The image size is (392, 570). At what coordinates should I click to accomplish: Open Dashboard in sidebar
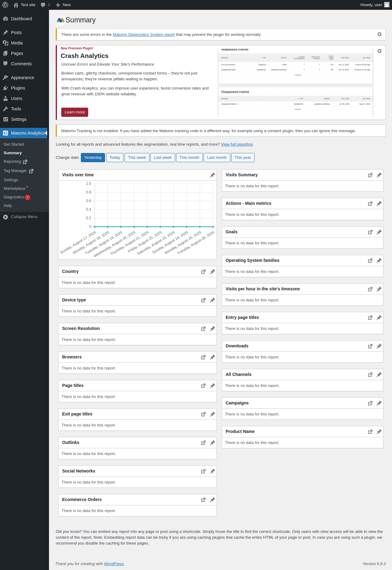pyautogui.click(x=24, y=19)
